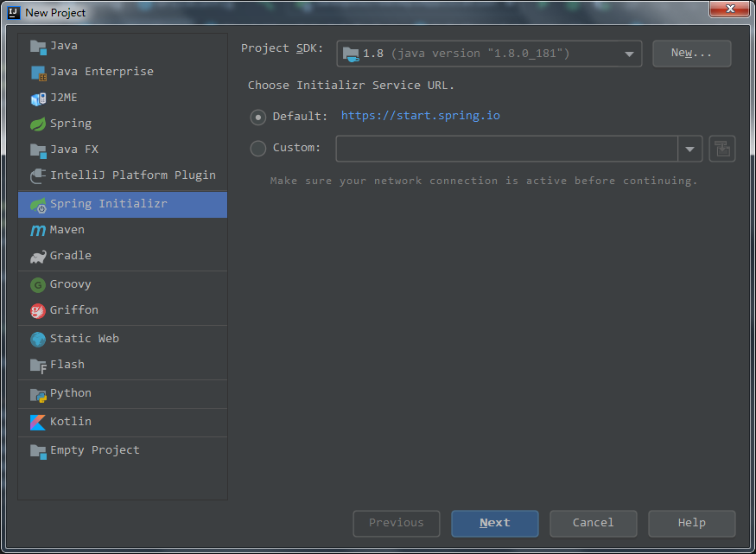Choose Java Enterprise from the project list
This screenshot has width=756, height=554.
[x=101, y=72]
